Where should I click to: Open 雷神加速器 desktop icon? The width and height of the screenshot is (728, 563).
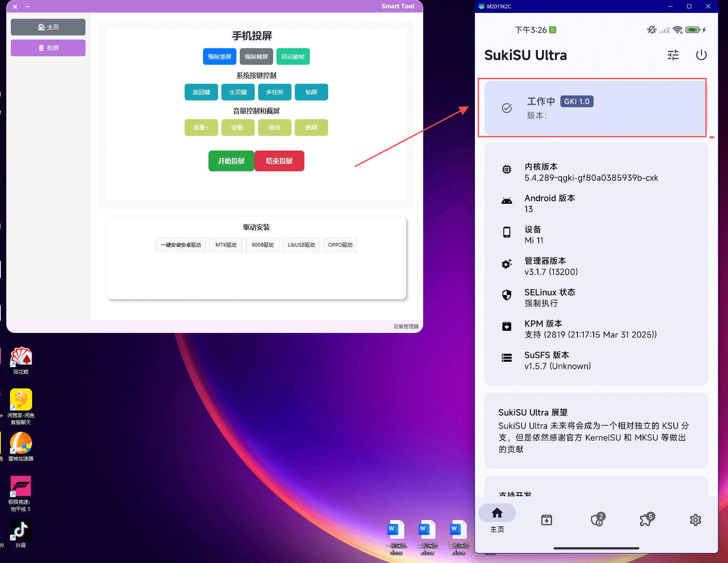(20, 443)
